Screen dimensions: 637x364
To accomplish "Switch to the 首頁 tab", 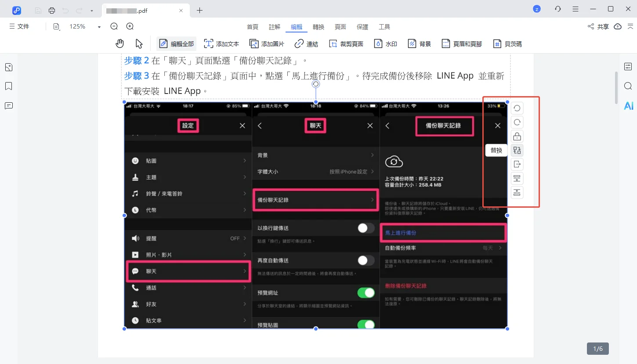I will point(253,27).
